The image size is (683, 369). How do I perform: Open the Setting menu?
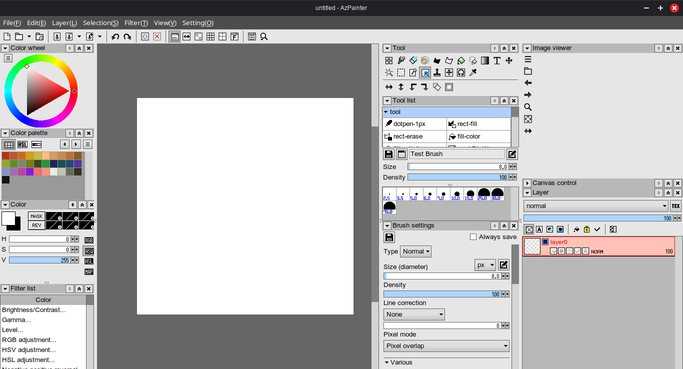pos(198,23)
